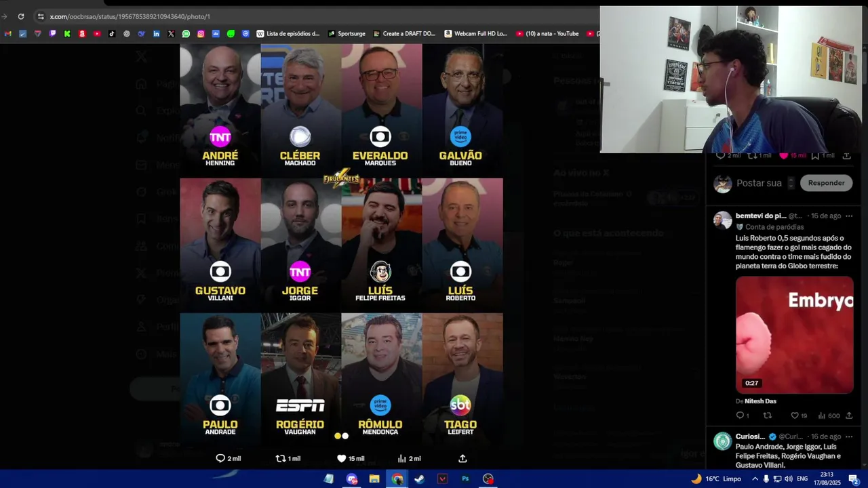Expand hidden system tray icons chevron
This screenshot has height=488, width=868.
pyautogui.click(x=755, y=479)
